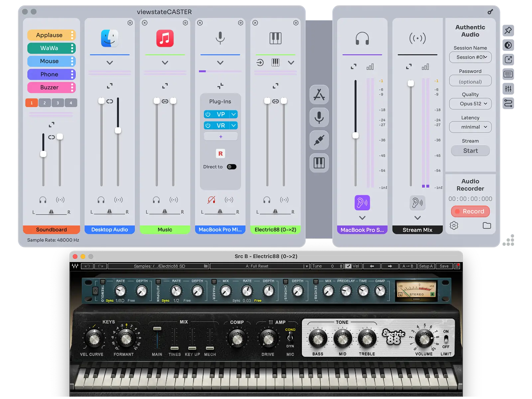Add a new application audio source
The image size is (532, 399).
click(x=319, y=95)
